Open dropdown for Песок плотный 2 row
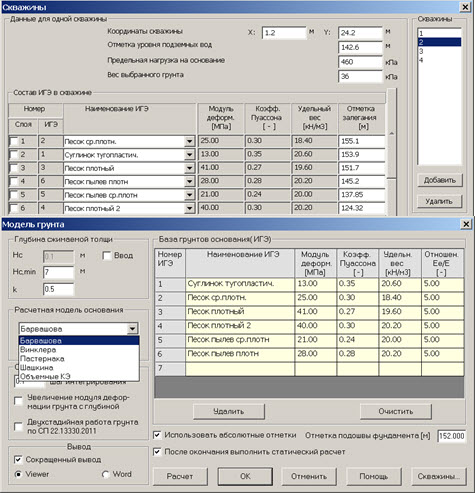475x493 pixels. [x=189, y=208]
